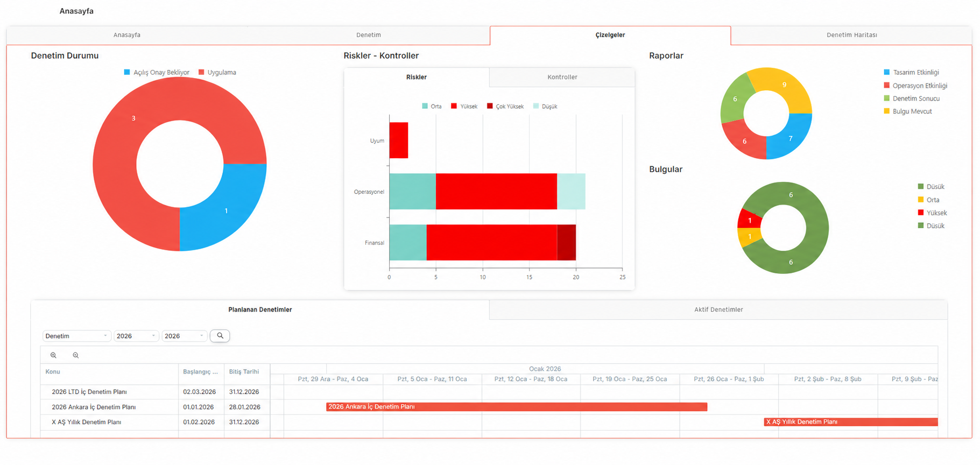The width and height of the screenshot is (980, 465).
Task: Switch to the Kontroller tab
Action: 562,77
